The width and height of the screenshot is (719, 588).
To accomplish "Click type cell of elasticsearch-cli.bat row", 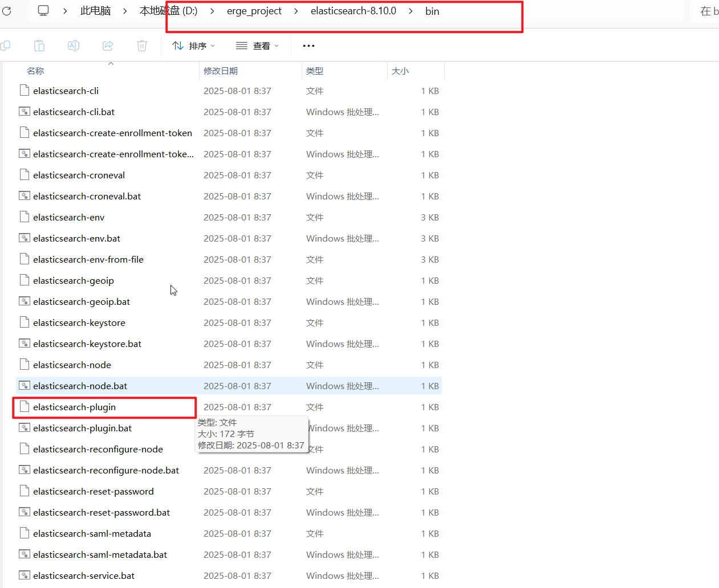I will 342,112.
